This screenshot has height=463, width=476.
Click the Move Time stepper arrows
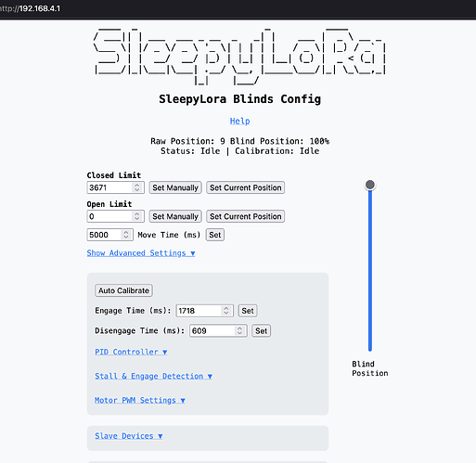point(126,235)
